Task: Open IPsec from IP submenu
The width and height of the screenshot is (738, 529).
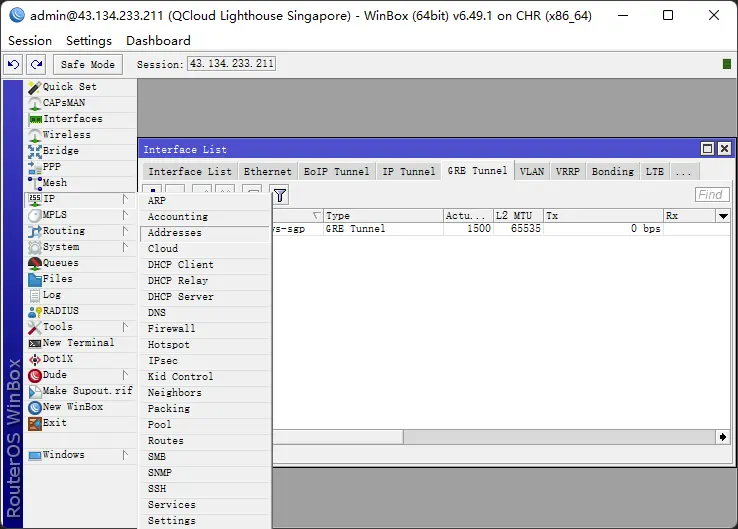Action: pyautogui.click(x=206, y=361)
